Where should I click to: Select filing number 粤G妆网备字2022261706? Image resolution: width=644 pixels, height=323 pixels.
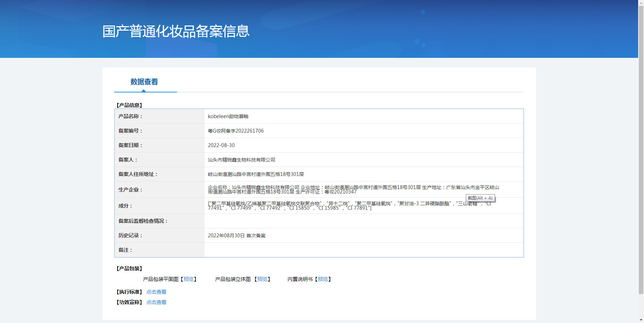point(236,131)
